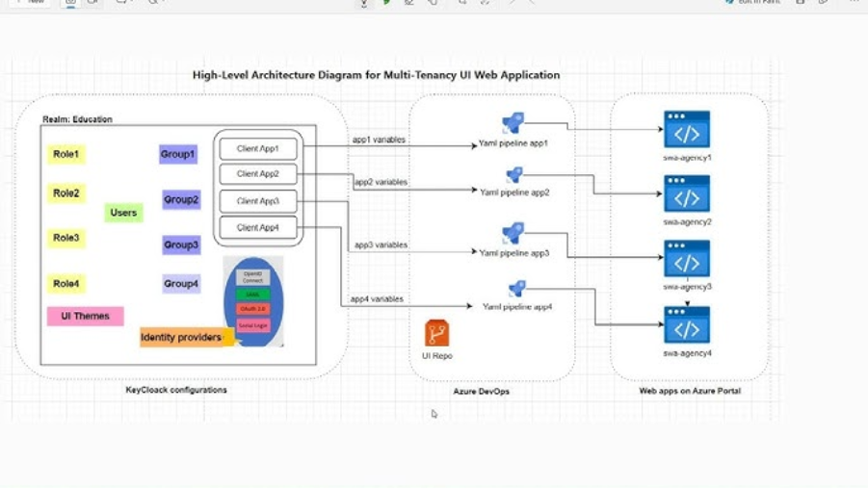Select the swa-agency1 web app icon

[x=687, y=130]
